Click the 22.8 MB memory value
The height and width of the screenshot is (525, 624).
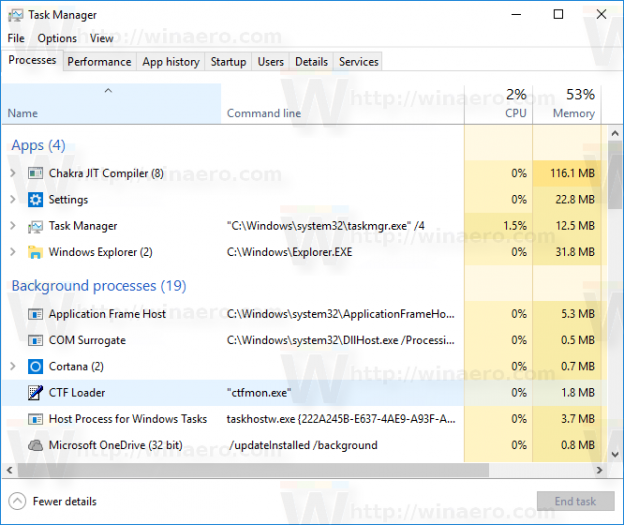pyautogui.click(x=575, y=199)
